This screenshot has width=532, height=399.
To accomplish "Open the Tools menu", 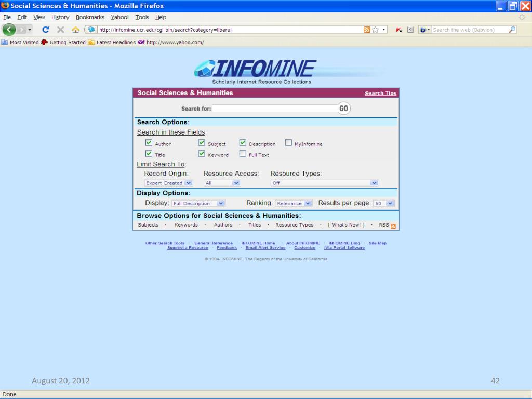I will pos(142,17).
